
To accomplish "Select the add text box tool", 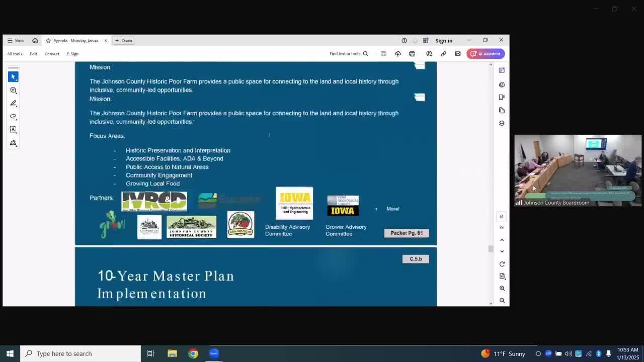I will [13, 130].
